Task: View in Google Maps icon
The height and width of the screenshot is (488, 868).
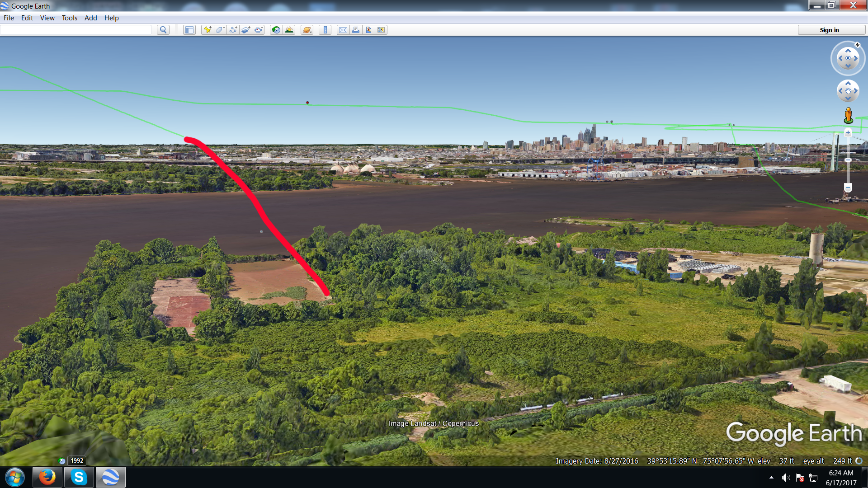Action: pyautogui.click(x=381, y=30)
